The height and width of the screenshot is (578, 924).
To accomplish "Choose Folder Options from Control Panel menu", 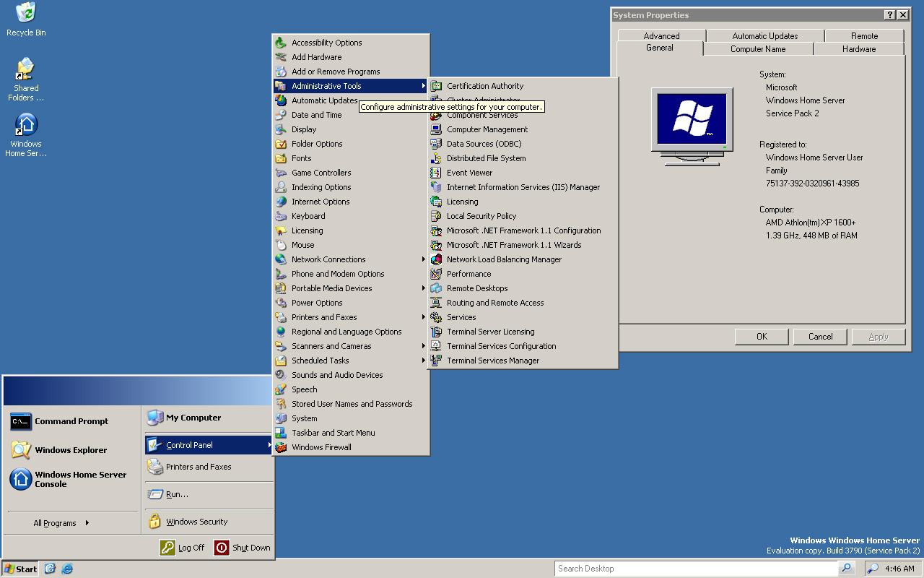I will click(317, 144).
